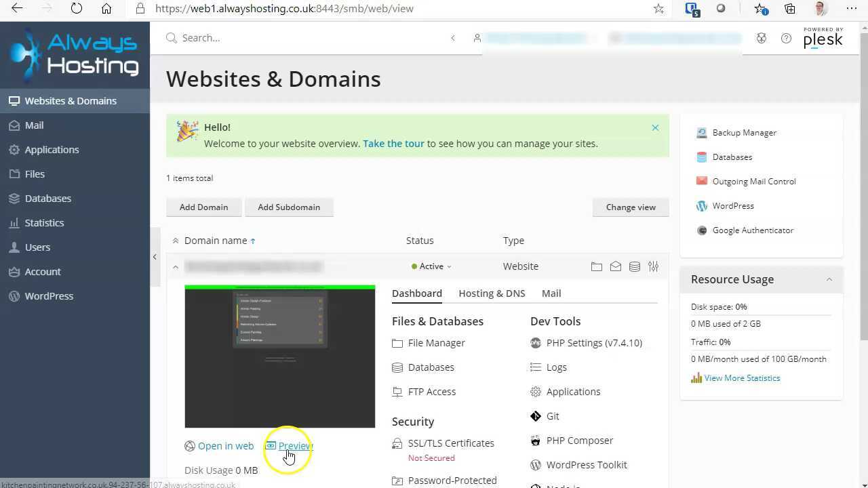Click the PHP Composer icon

click(536, 441)
